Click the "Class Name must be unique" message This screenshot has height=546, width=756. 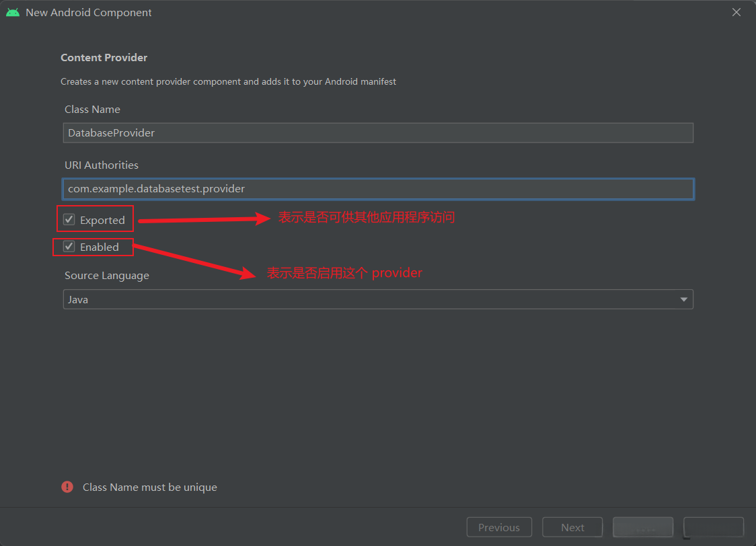(x=149, y=487)
